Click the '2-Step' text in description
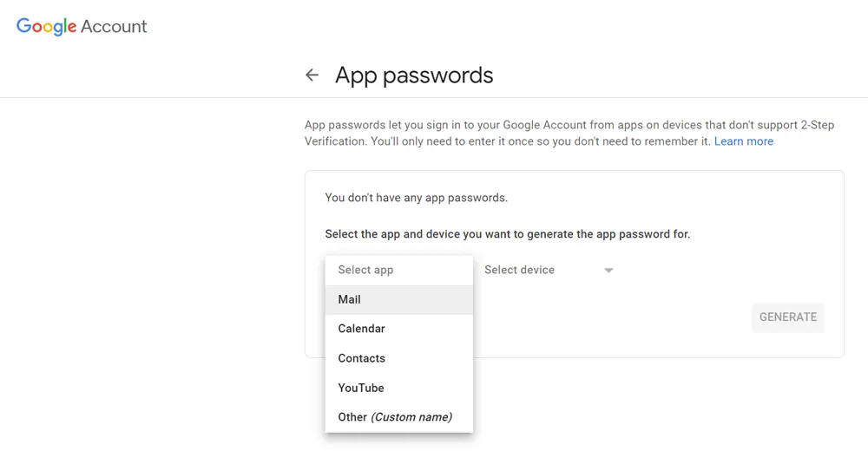Image resolution: width=868 pixels, height=451 pixels. (816, 125)
